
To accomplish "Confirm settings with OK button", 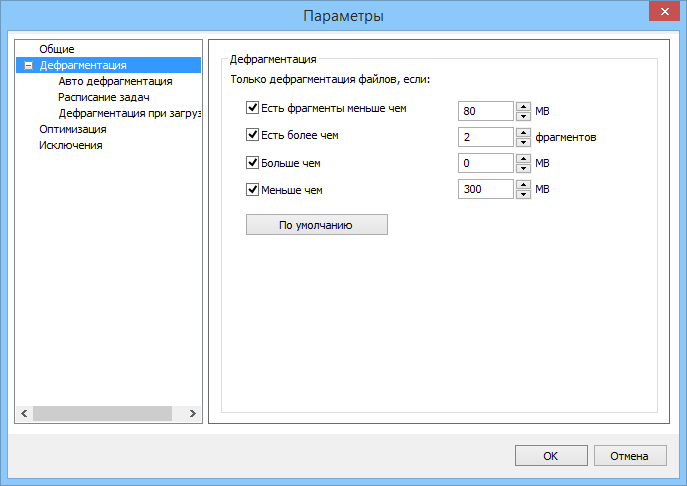I will coord(551,456).
